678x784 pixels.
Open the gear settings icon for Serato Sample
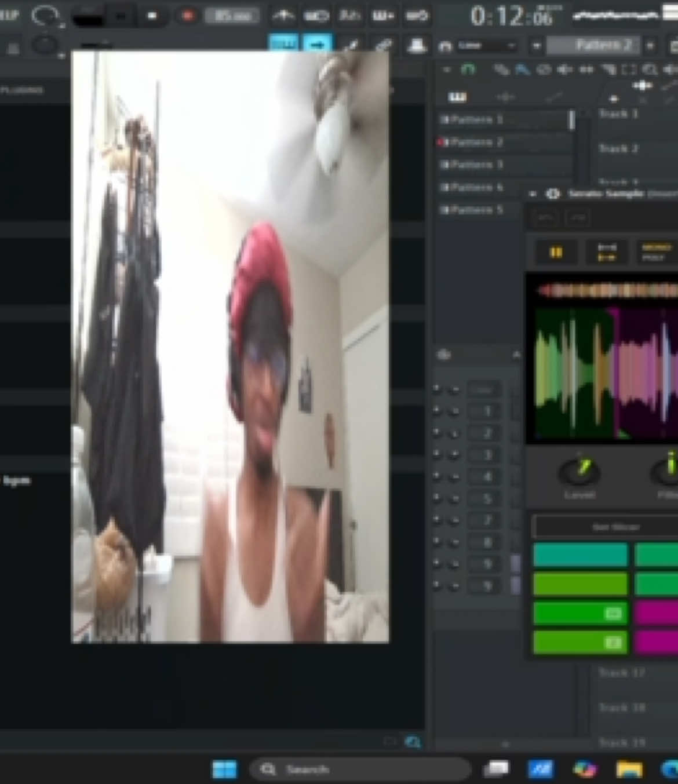552,194
